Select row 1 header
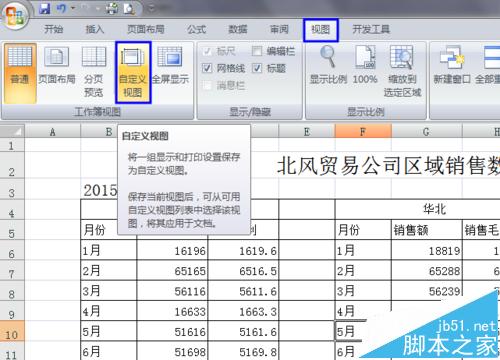The height and width of the screenshot is (360, 500). pos(12,145)
